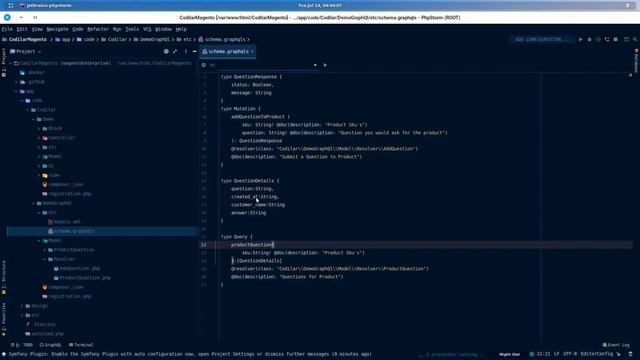Collapse the app folder
The height and width of the screenshot is (360, 640).
tap(17, 91)
